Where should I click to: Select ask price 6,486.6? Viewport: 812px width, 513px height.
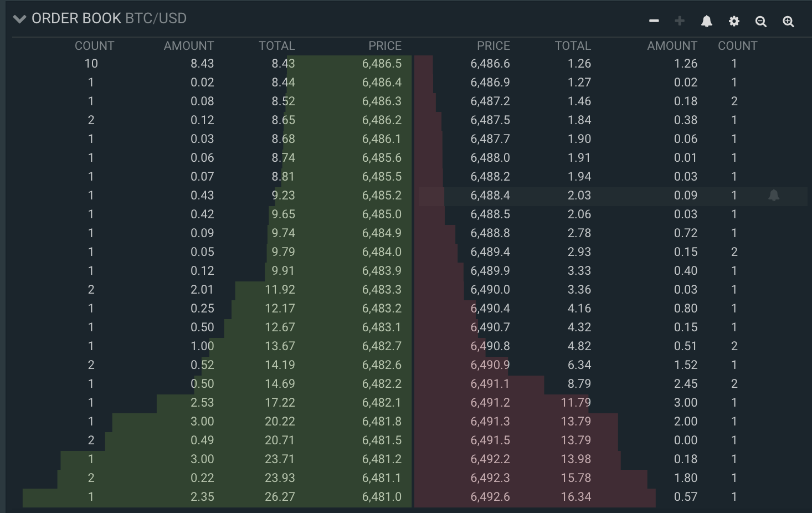[490, 64]
